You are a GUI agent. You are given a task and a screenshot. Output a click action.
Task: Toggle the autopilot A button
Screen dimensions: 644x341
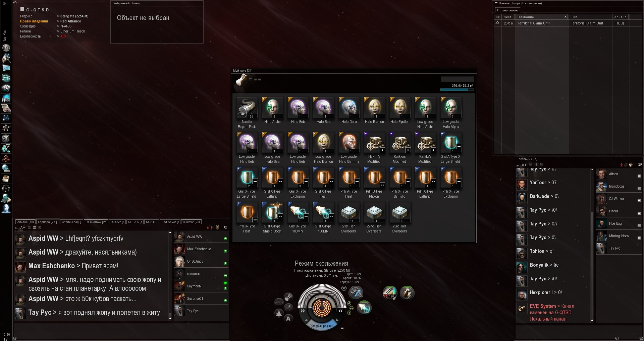pos(288,319)
